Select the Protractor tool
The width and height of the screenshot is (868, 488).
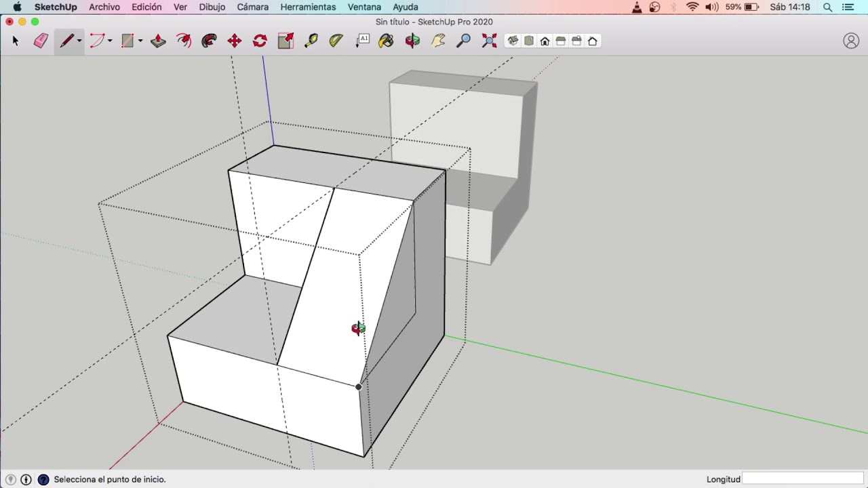336,41
